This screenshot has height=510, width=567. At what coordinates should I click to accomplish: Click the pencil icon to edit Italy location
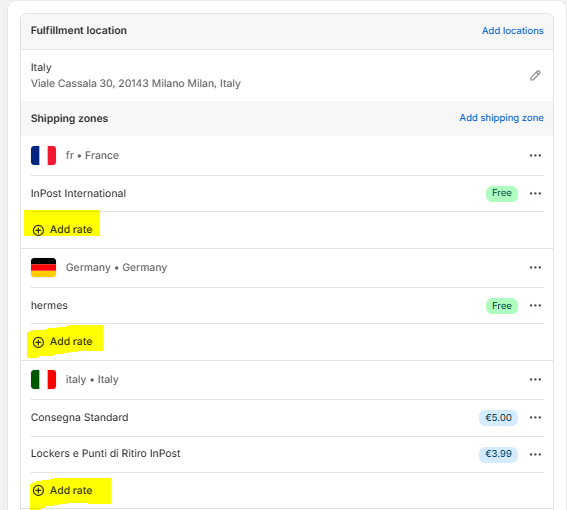click(x=535, y=75)
